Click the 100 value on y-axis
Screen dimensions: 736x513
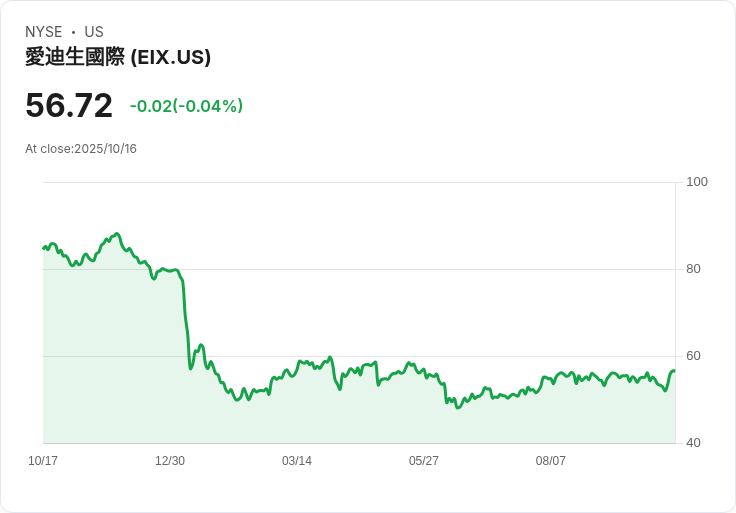pyautogui.click(x=697, y=182)
